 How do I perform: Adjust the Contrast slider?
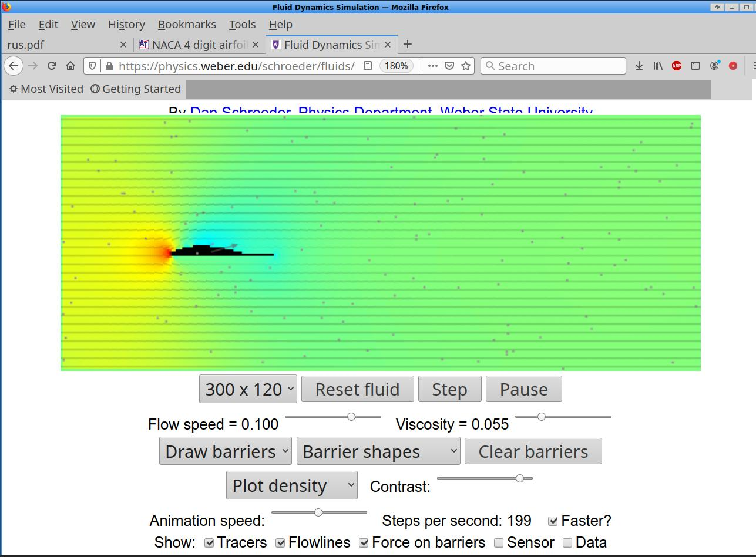coord(485,478)
